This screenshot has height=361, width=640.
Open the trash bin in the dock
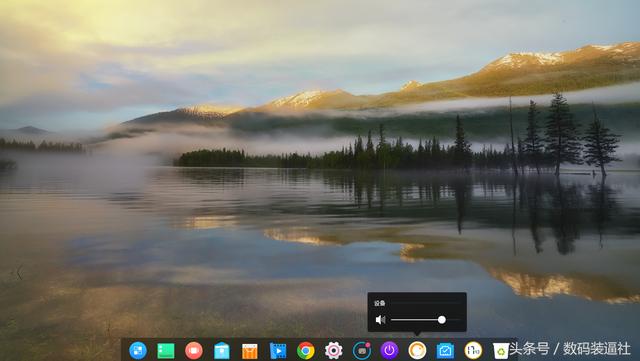501,351
